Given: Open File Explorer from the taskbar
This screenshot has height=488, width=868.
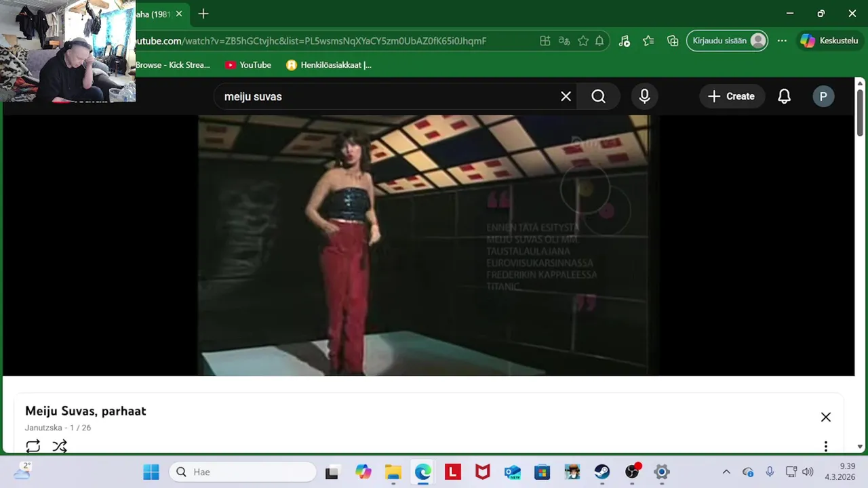Looking at the screenshot, I should [393, 472].
